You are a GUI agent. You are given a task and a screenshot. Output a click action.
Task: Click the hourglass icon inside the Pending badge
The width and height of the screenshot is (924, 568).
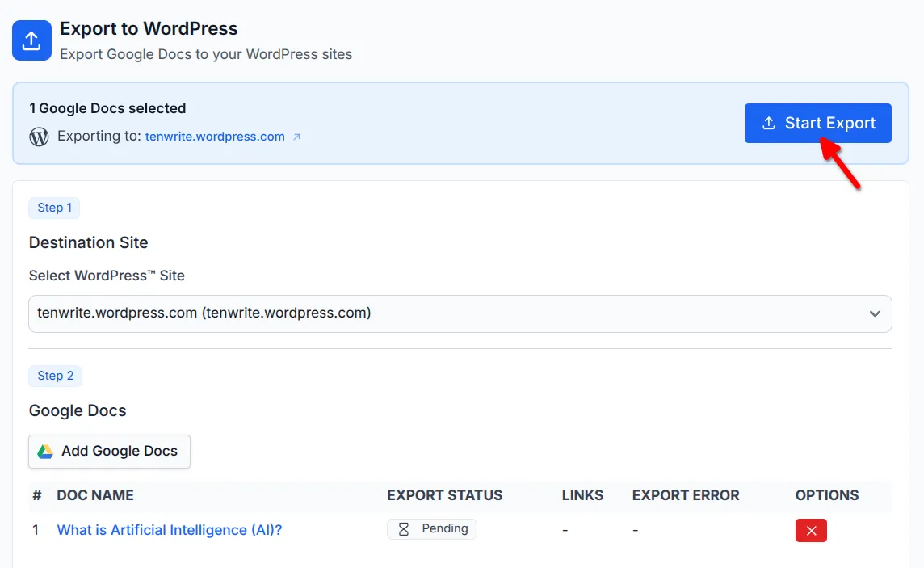[403, 528]
